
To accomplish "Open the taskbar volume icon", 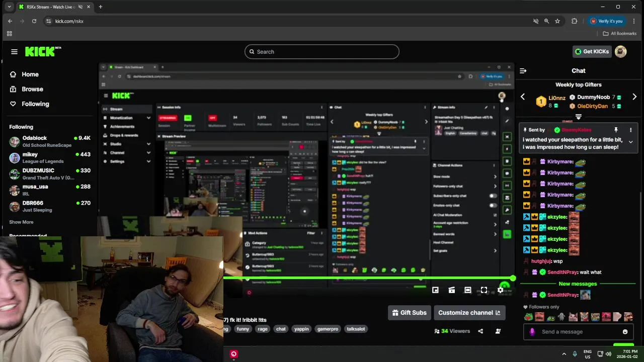I will click(x=608, y=354).
